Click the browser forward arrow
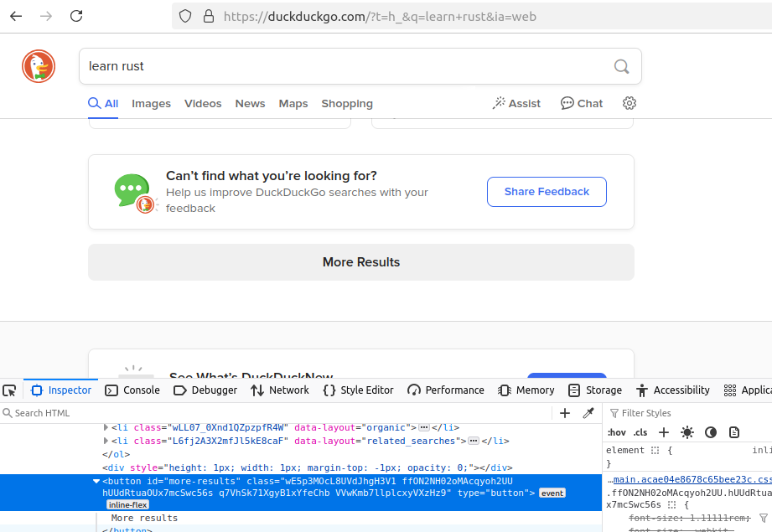This screenshot has width=772, height=532. pos(46,16)
